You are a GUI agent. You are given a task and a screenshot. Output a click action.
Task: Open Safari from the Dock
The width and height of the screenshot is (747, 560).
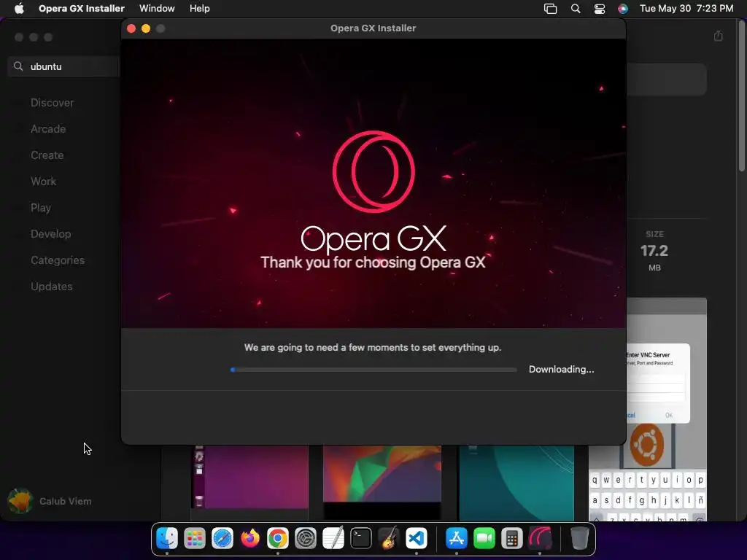click(x=222, y=539)
